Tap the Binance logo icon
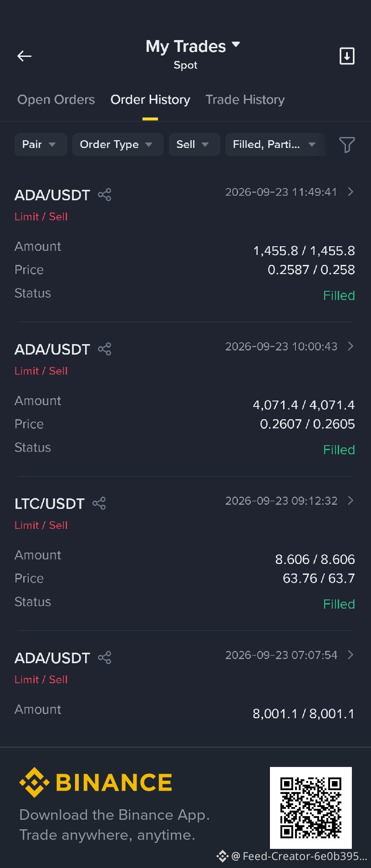The image size is (371, 868). pyautogui.click(x=34, y=782)
